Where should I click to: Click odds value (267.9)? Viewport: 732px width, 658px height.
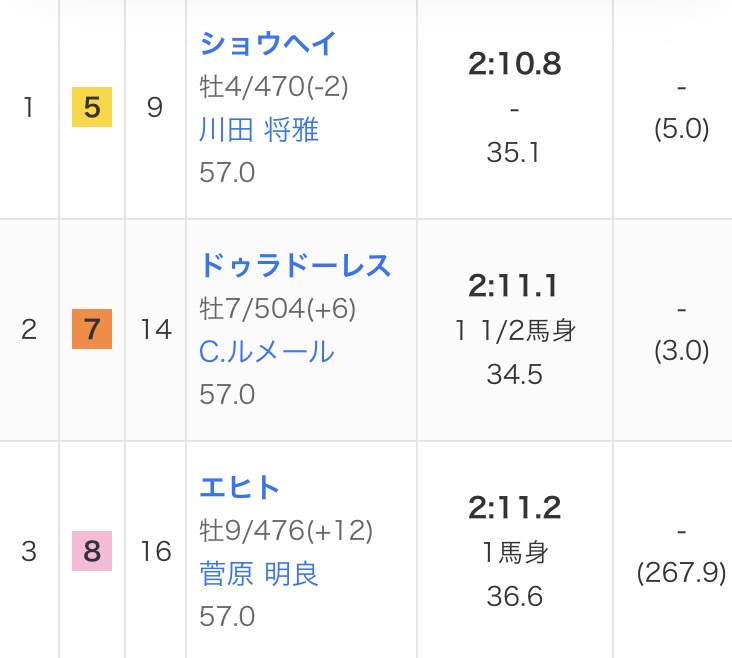(x=681, y=573)
